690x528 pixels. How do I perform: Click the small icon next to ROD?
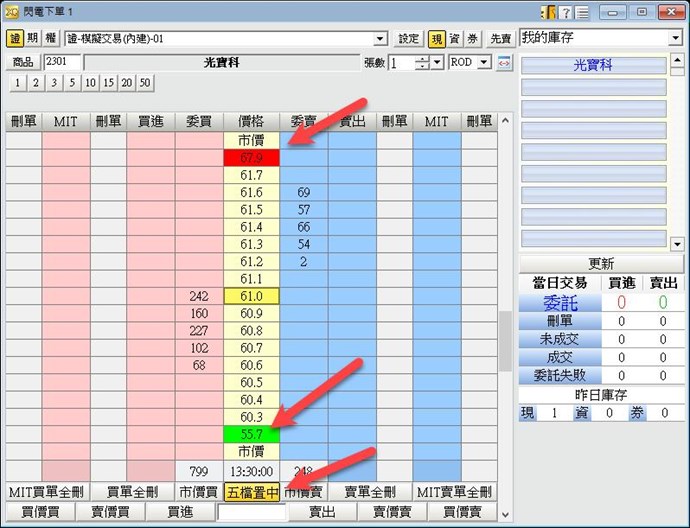coord(504,62)
